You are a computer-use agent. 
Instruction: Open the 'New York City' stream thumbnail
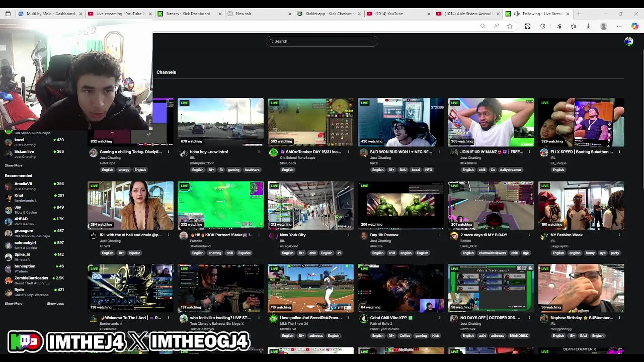310,205
